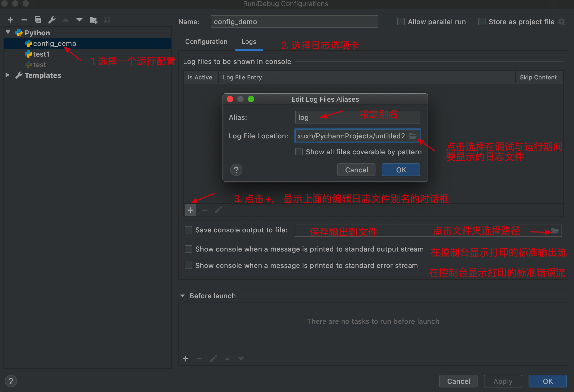This screenshot has height=392, width=574.
Task: Open help for Run/Debug Configurations window
Action: (x=11, y=381)
